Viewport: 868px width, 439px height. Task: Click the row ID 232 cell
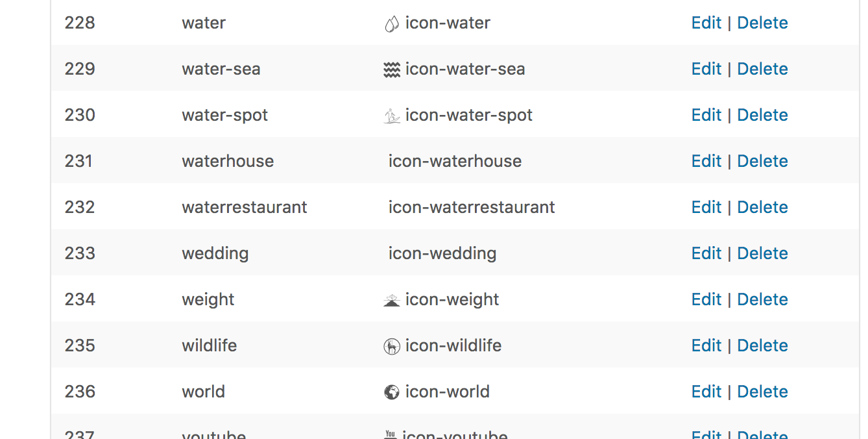(80, 207)
